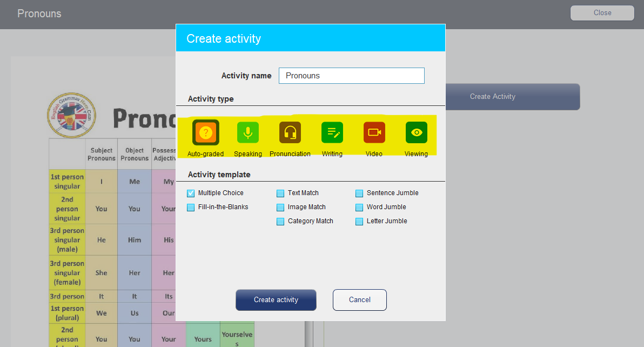This screenshot has height=347, width=644.
Task: Choose the Video camera activity type
Action: (374, 132)
